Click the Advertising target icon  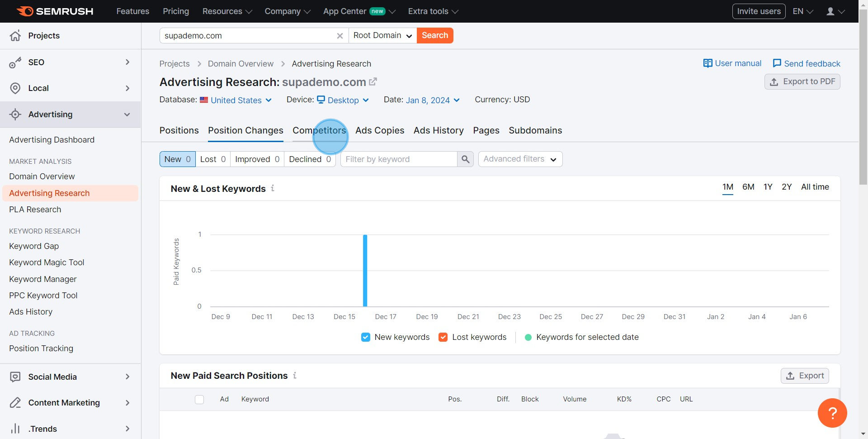pyautogui.click(x=15, y=115)
